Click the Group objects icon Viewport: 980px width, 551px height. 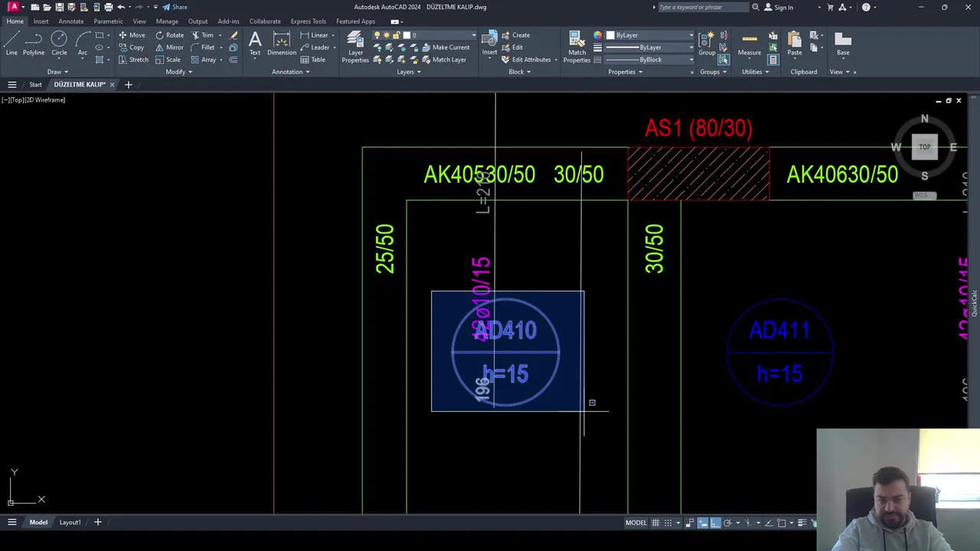(707, 43)
